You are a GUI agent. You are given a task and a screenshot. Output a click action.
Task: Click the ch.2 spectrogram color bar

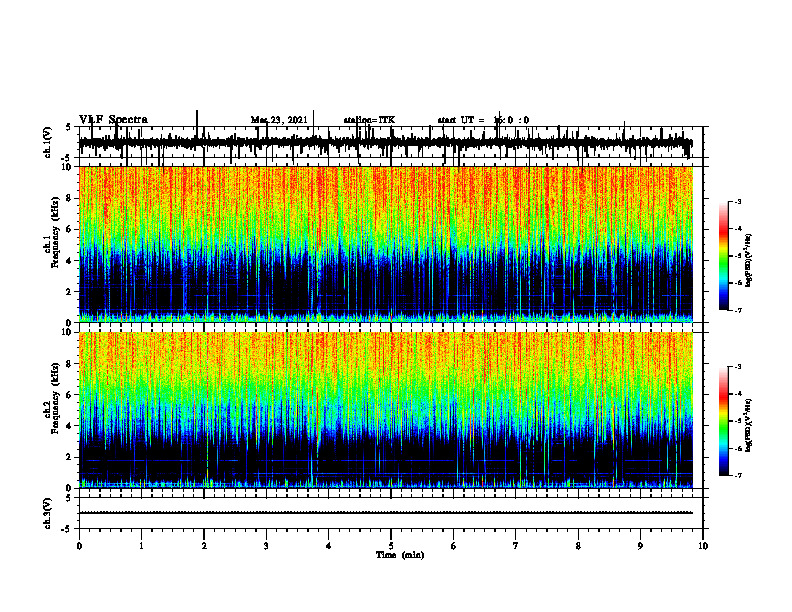pyautogui.click(x=724, y=421)
